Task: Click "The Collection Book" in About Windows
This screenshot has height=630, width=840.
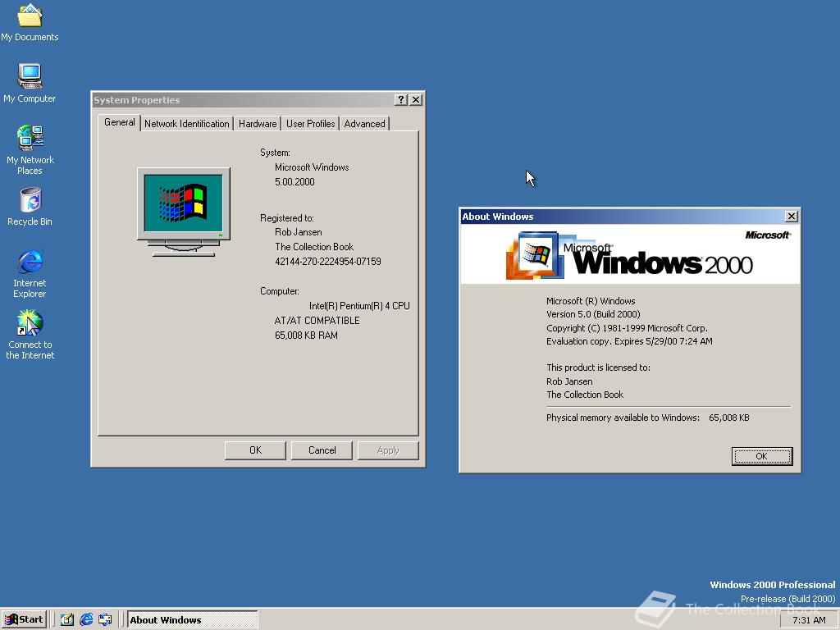Action: (x=585, y=395)
